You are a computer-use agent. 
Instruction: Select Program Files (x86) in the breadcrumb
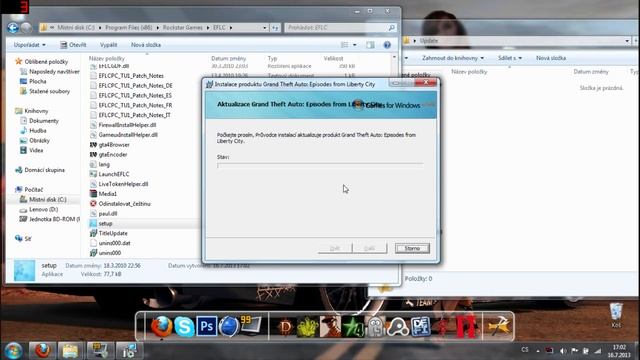point(129,27)
